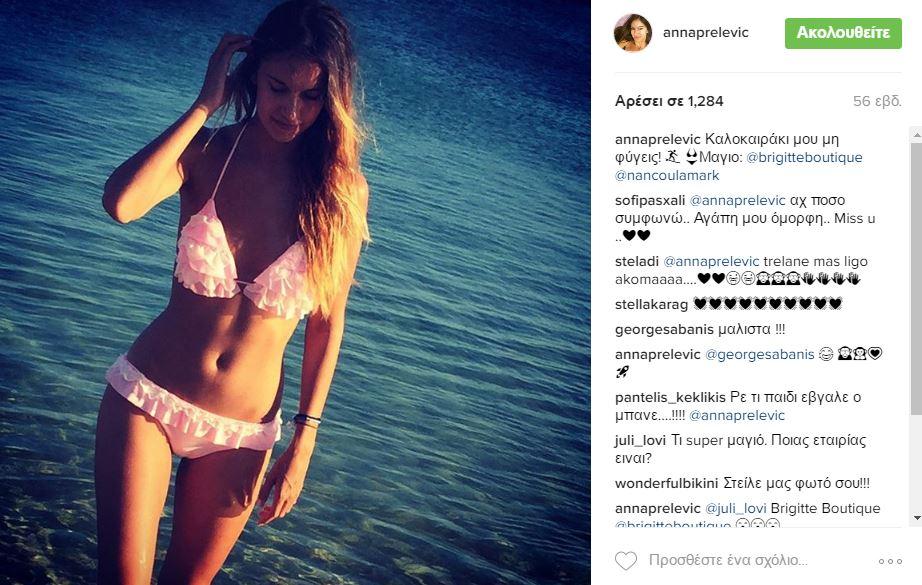Click the scroll down arrow of comments

[x=916, y=518]
